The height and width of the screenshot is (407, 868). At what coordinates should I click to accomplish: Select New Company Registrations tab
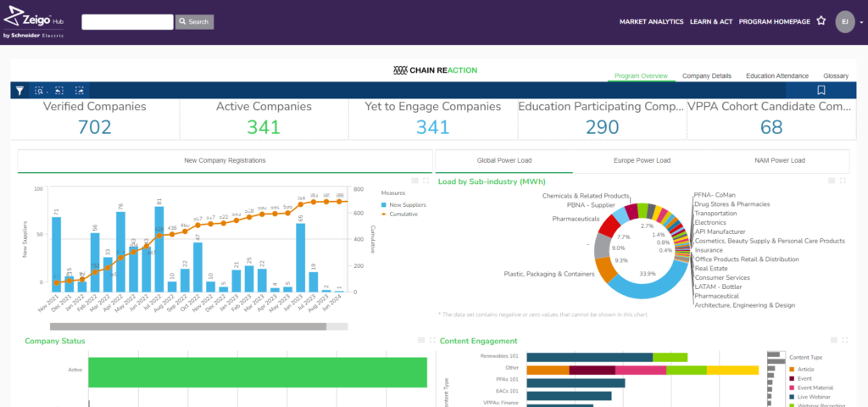point(225,160)
